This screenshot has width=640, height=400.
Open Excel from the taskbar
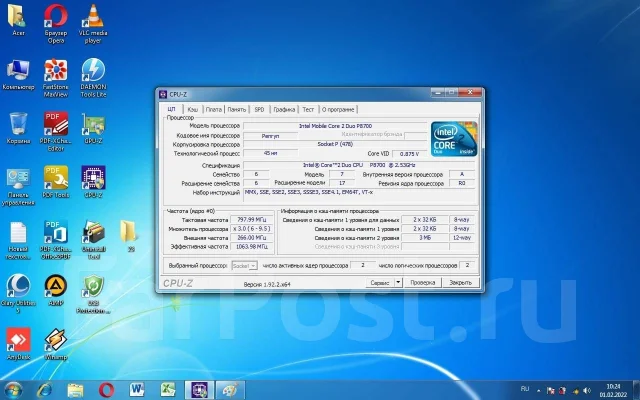[x=168, y=390]
